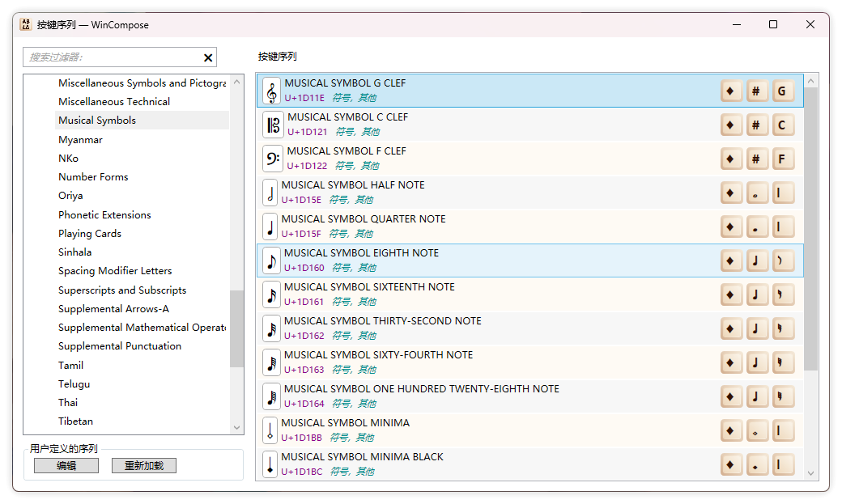
Task: Click the sequence list scrollbar thumb
Action: 810,227
